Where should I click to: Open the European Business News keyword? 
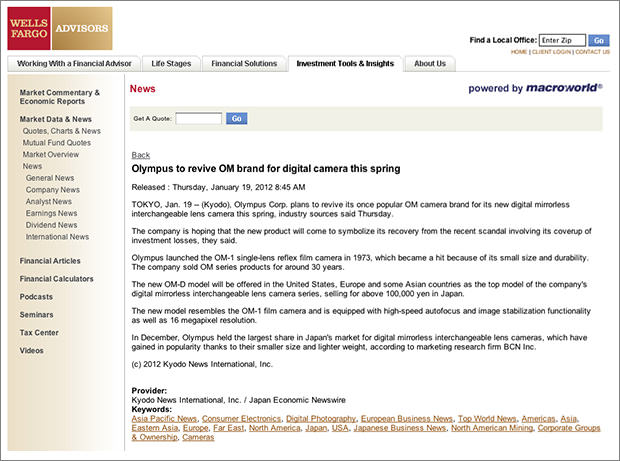coord(406,418)
